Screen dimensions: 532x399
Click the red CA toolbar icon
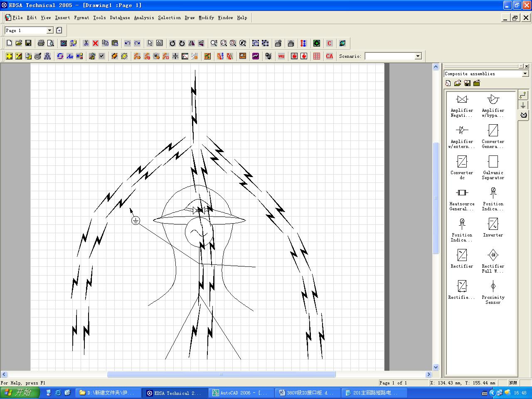(330, 56)
